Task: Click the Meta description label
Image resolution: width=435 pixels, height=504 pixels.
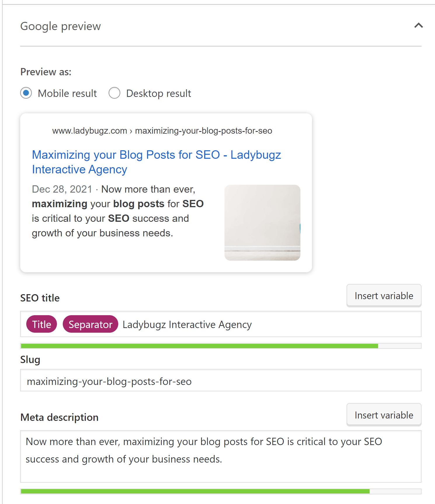Action: [59, 417]
